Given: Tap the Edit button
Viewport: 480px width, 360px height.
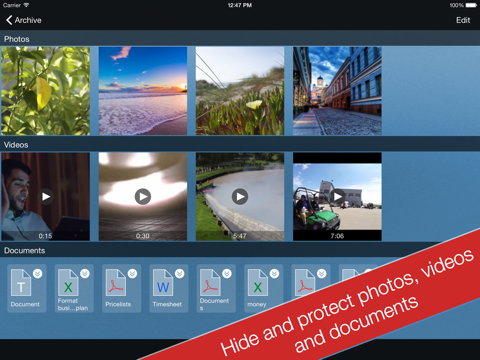Looking at the screenshot, I should (x=463, y=20).
